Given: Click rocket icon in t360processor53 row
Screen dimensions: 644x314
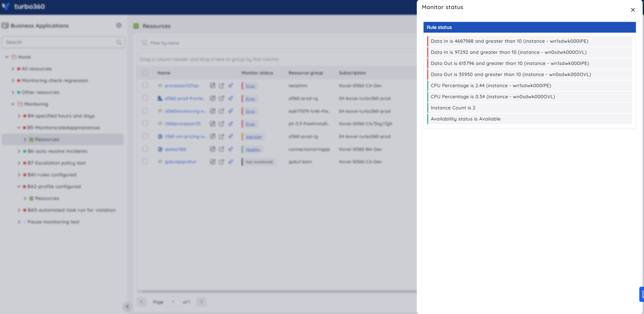Looking at the screenshot, I should tap(231, 124).
